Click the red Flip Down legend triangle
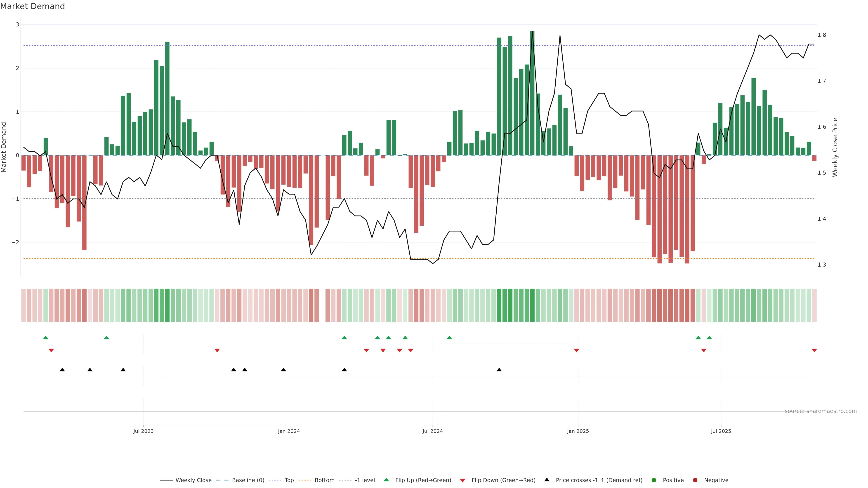Screen dimensions: 868x488 [463, 480]
